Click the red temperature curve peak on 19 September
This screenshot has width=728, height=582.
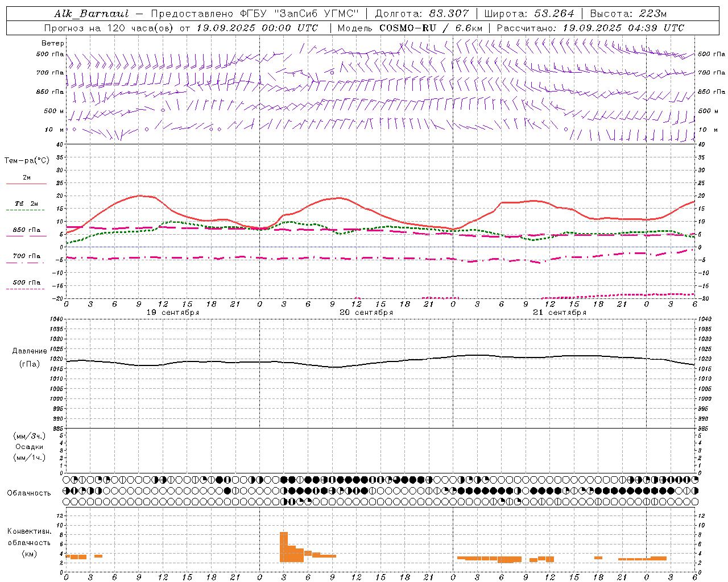140,196
